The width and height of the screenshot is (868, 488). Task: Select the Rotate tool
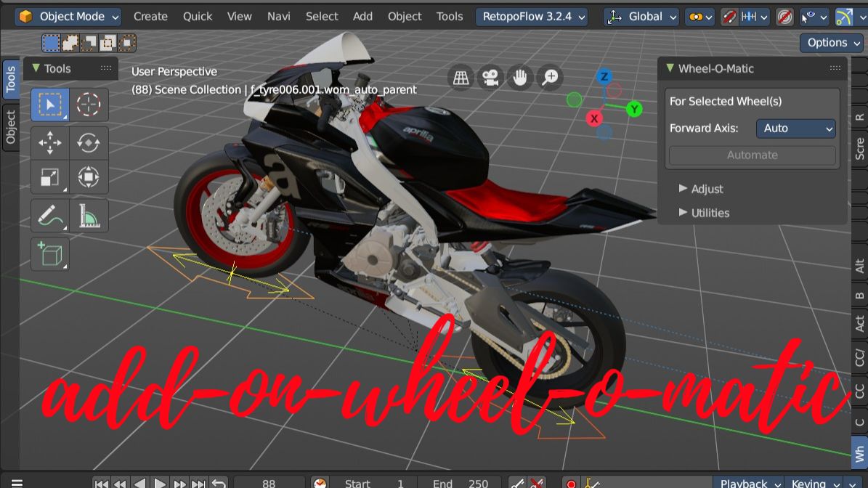click(89, 143)
